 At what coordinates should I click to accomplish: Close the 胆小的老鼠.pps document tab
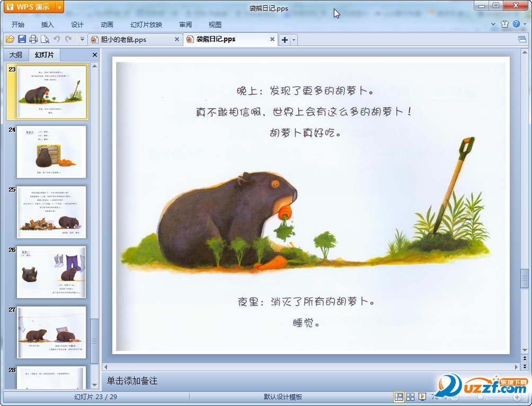[x=177, y=39]
